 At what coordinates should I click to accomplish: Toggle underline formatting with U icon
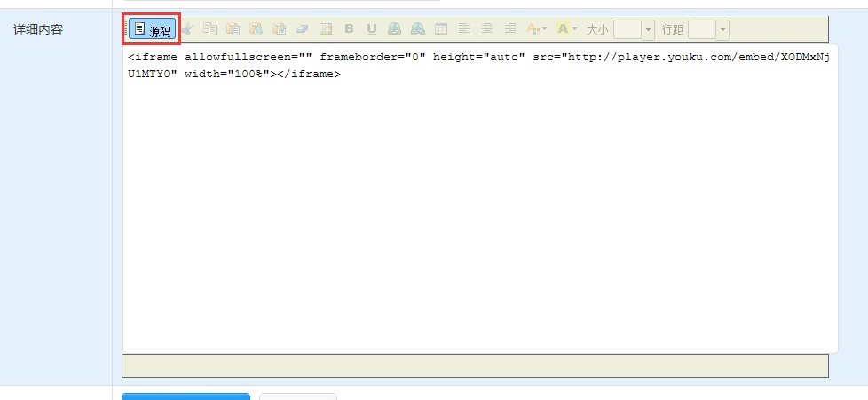[x=372, y=28]
